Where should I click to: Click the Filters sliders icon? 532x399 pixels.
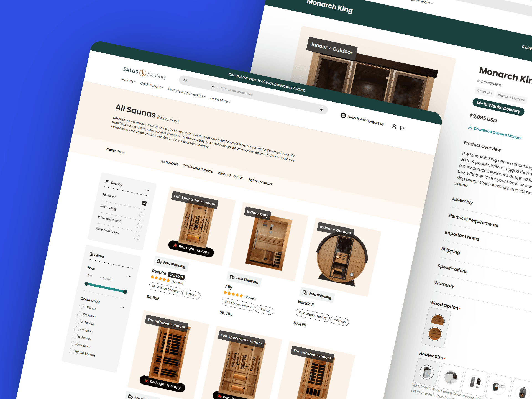[x=91, y=254]
